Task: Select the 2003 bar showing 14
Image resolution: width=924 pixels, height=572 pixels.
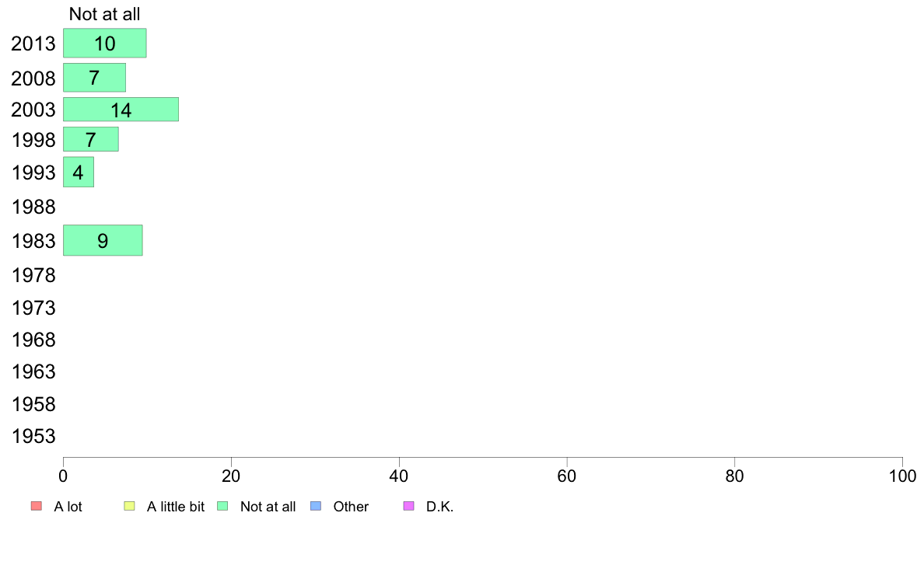Action: pyautogui.click(x=121, y=110)
